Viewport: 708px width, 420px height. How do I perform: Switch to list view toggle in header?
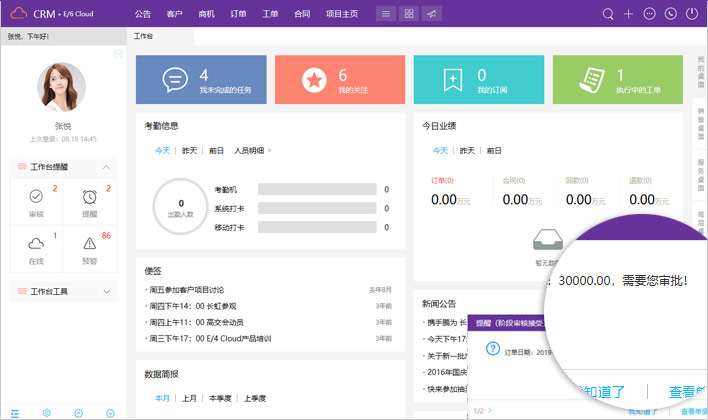point(385,14)
